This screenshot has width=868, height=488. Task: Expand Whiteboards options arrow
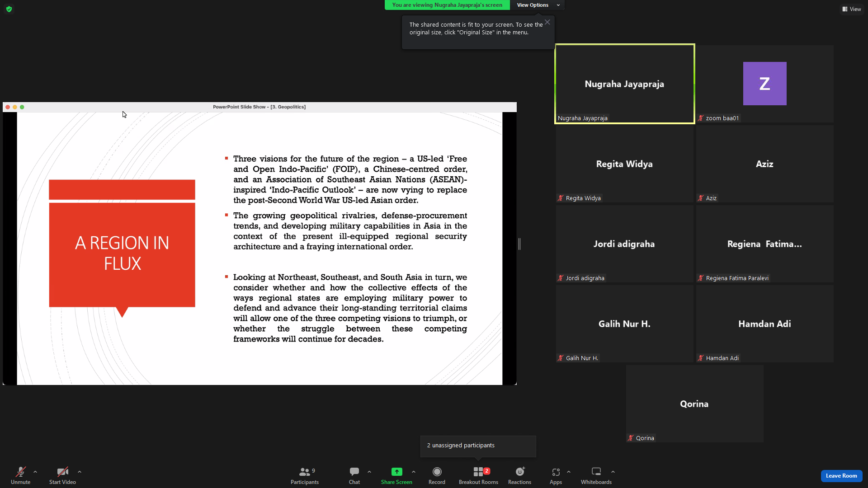613,472
